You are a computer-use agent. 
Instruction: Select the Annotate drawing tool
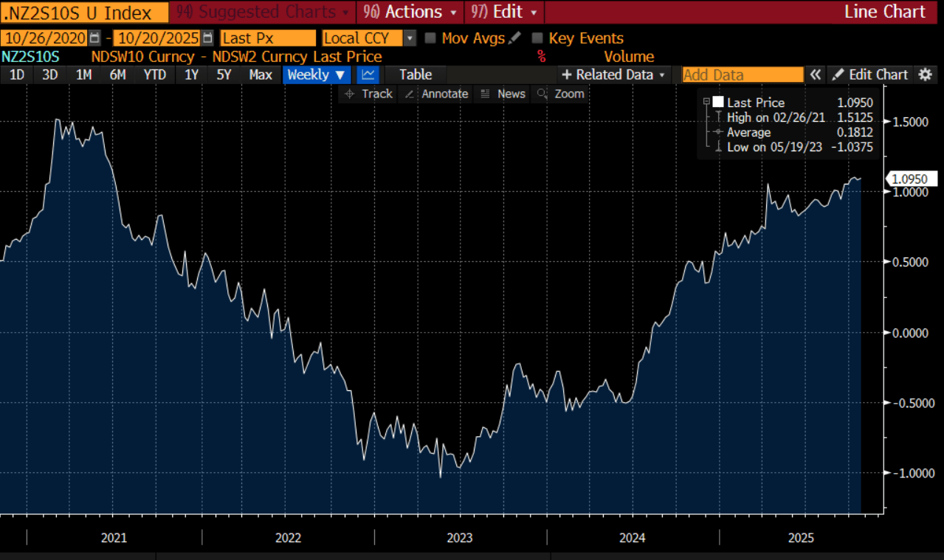(x=438, y=94)
